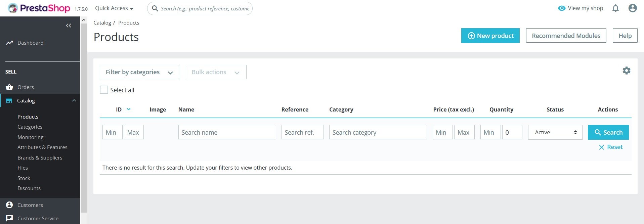This screenshot has width=644, height=224.
Task: Reset the product search filters
Action: pos(611,147)
